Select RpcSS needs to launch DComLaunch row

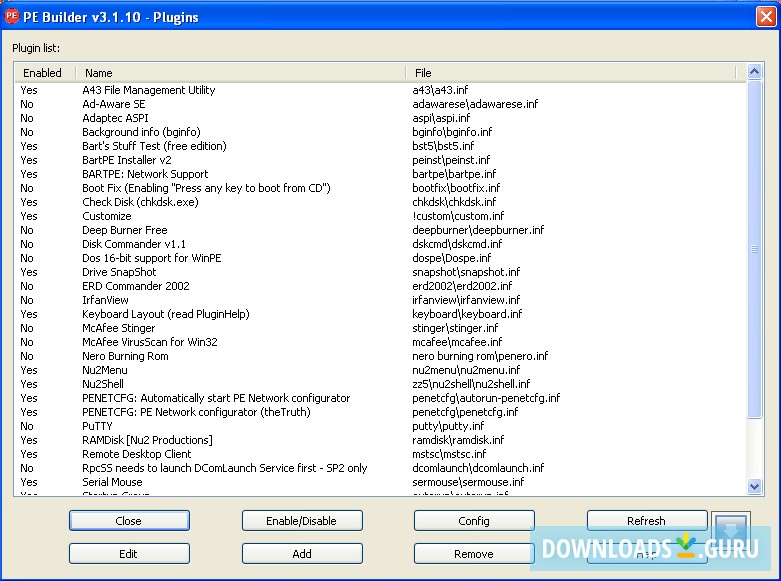coord(224,467)
